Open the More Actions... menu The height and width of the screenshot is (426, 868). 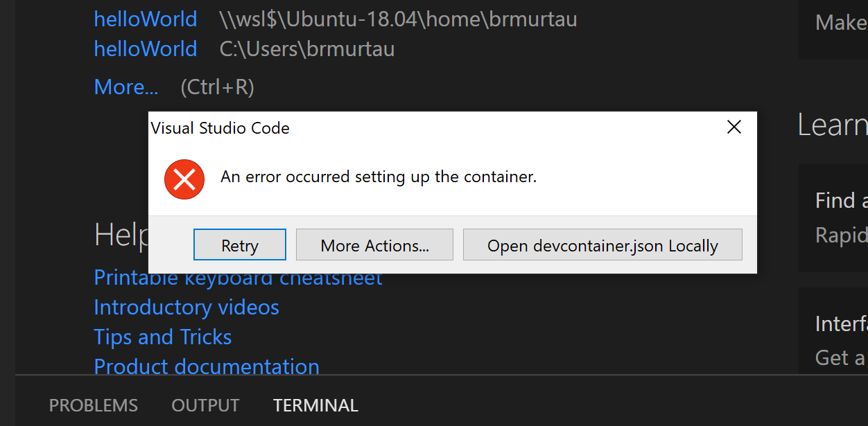coord(374,245)
